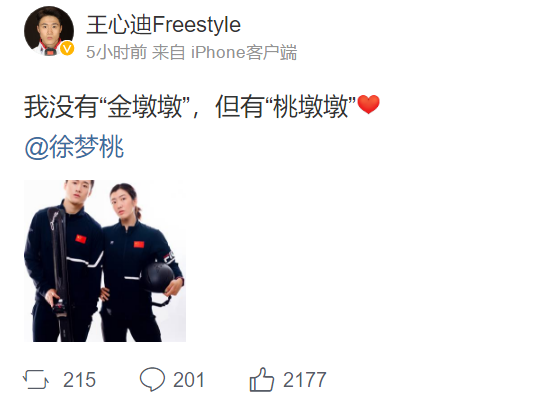The image size is (536, 399).
Task: Click the repost arrows icon
Action: click(36, 379)
